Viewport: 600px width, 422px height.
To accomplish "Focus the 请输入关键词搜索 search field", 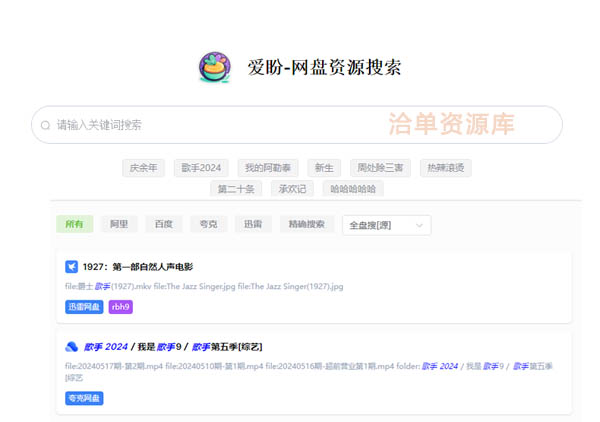I will 297,125.
